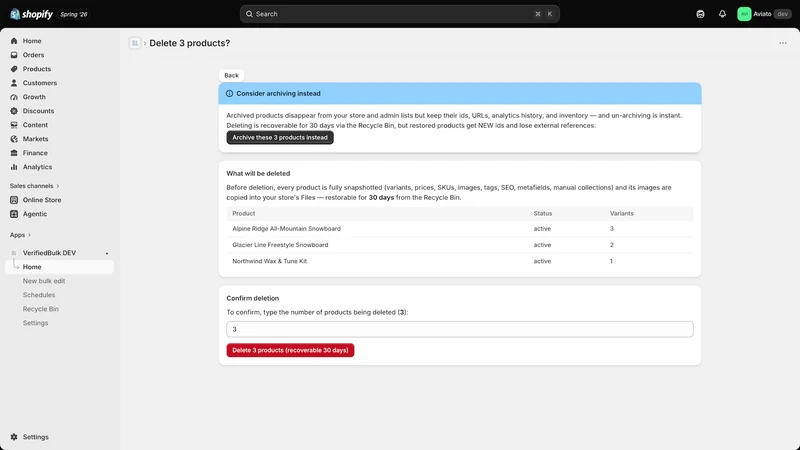Click the info icon in archiving banner
The width and height of the screenshot is (800, 450).
[x=230, y=94]
